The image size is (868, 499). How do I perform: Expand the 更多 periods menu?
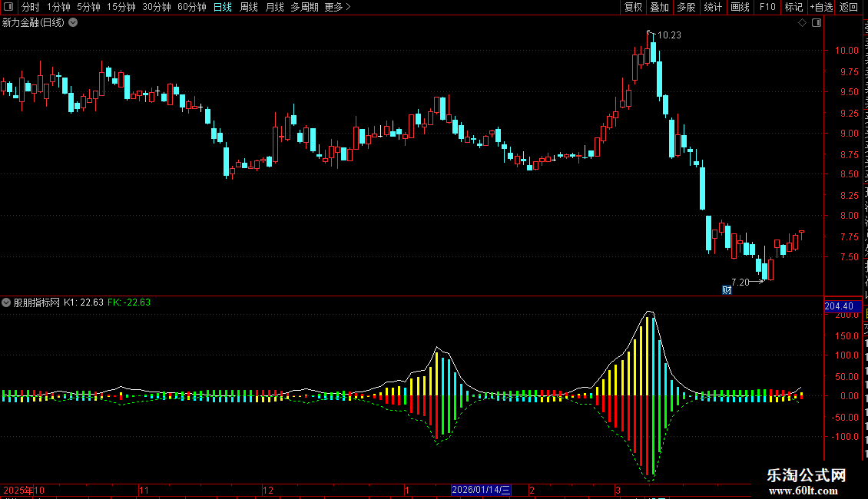337,7
